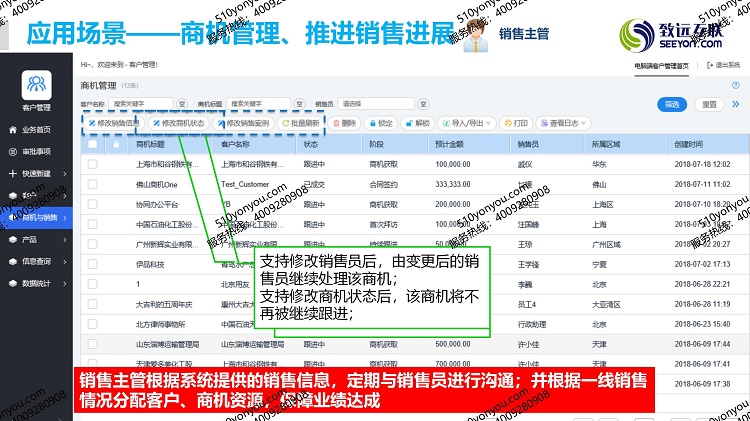Screen dimensions: 750x421
Task: Click the 锁定 lock button
Action: [x=380, y=123]
